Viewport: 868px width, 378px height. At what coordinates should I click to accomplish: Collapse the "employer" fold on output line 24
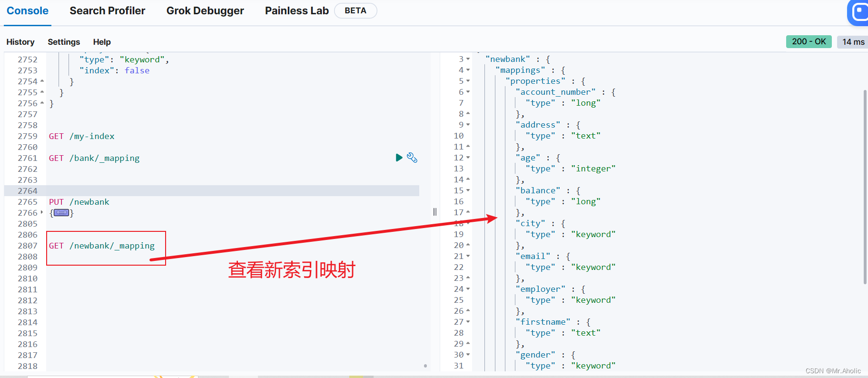pos(468,289)
